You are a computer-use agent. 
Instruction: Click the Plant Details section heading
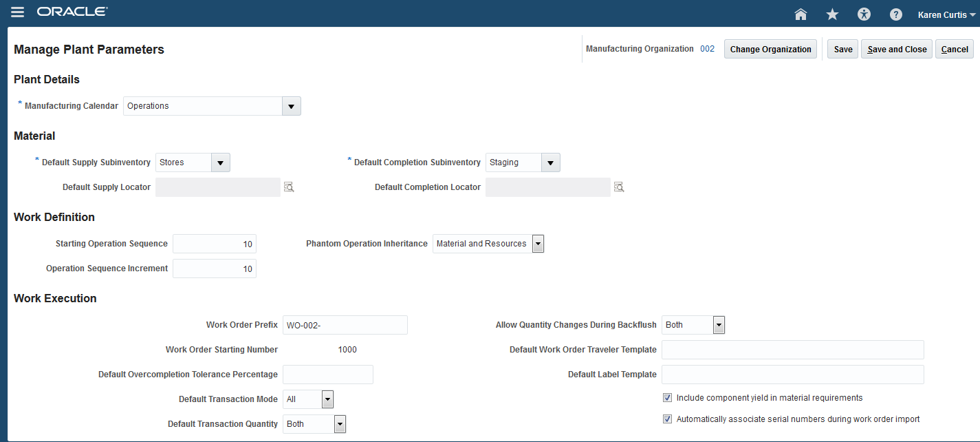tap(47, 79)
